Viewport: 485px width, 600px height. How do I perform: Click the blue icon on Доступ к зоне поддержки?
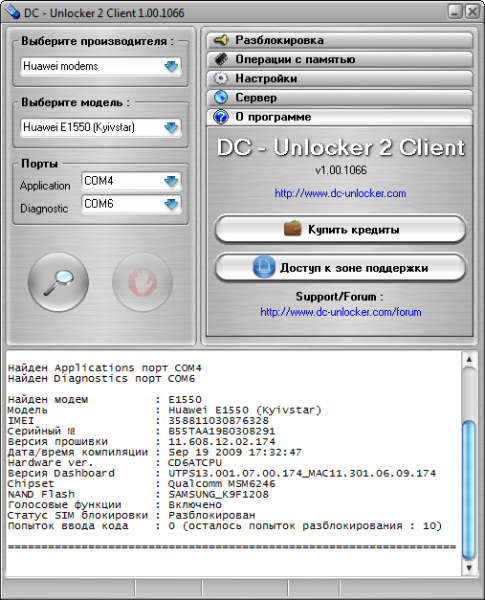(264, 267)
